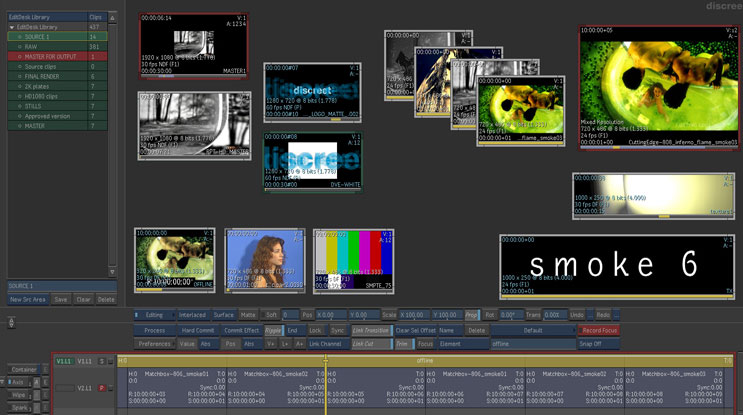Click the Scale X 100.00 field
The image size is (743, 415).
(414, 315)
